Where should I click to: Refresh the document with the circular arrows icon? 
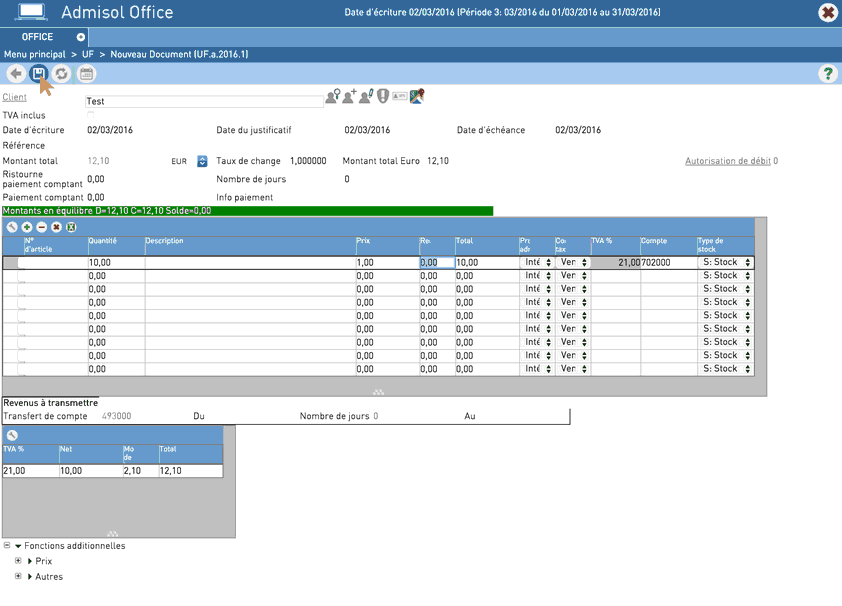tap(62, 74)
